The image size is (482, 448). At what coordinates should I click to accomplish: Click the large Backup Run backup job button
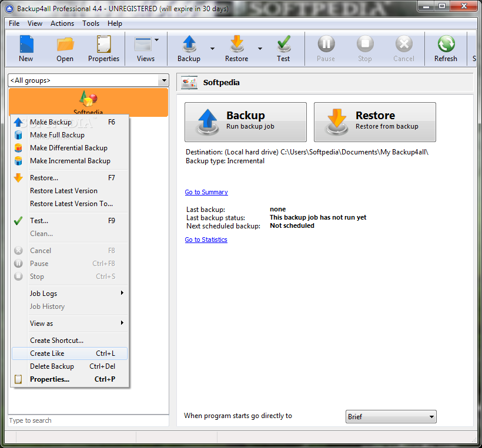tap(246, 122)
